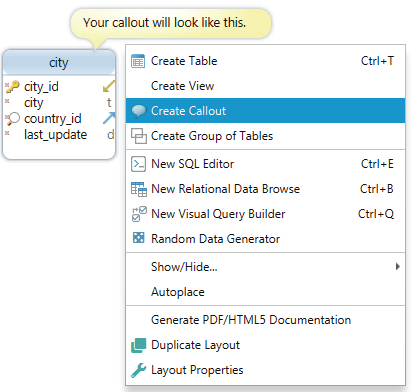Expand the Show/Hide submenu arrow
Image resolution: width=412 pixels, height=392 pixels.
(x=397, y=267)
